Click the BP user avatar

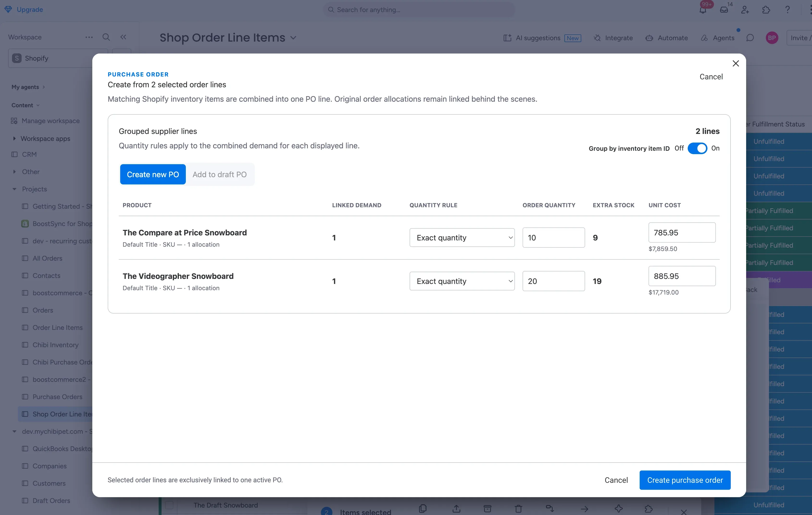772,38
